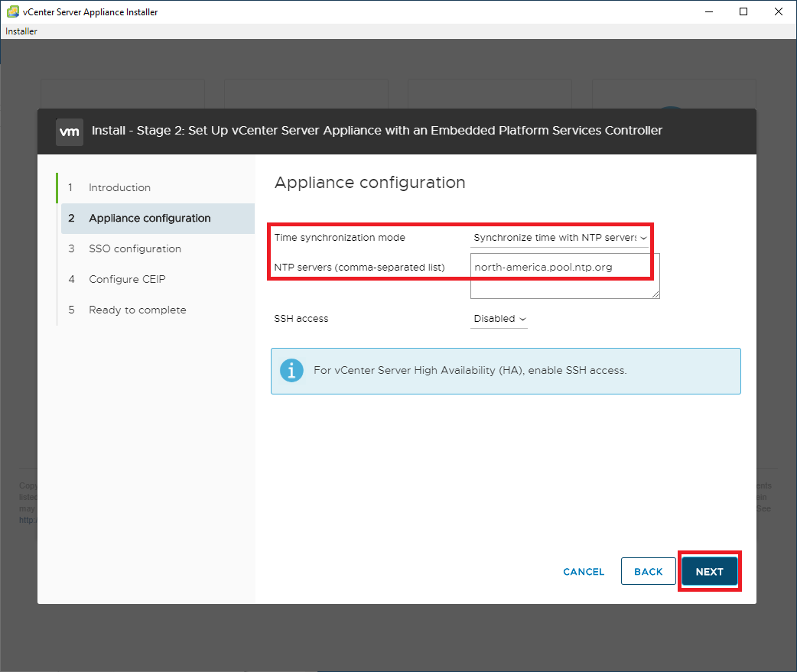This screenshot has height=672, width=797.
Task: Expand the Time synchronization mode dropdown
Action: (x=560, y=238)
